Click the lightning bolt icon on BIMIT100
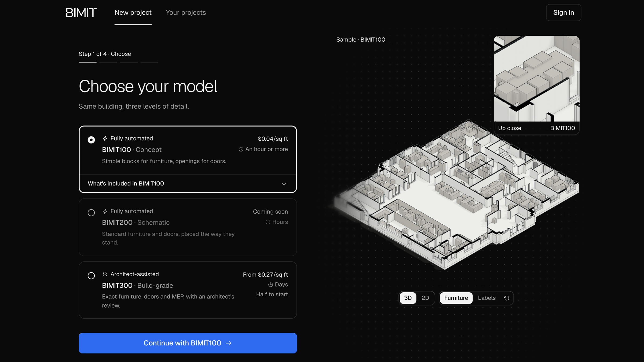644x362 pixels. tap(105, 139)
